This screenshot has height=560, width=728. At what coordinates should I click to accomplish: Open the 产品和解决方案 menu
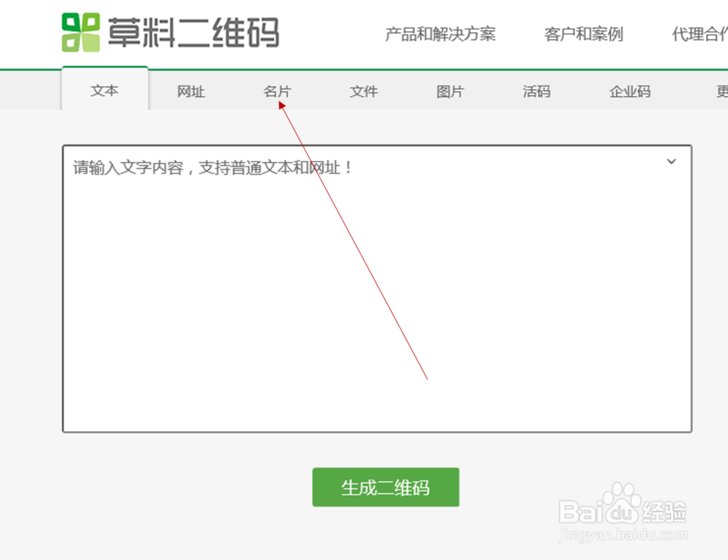point(439,34)
